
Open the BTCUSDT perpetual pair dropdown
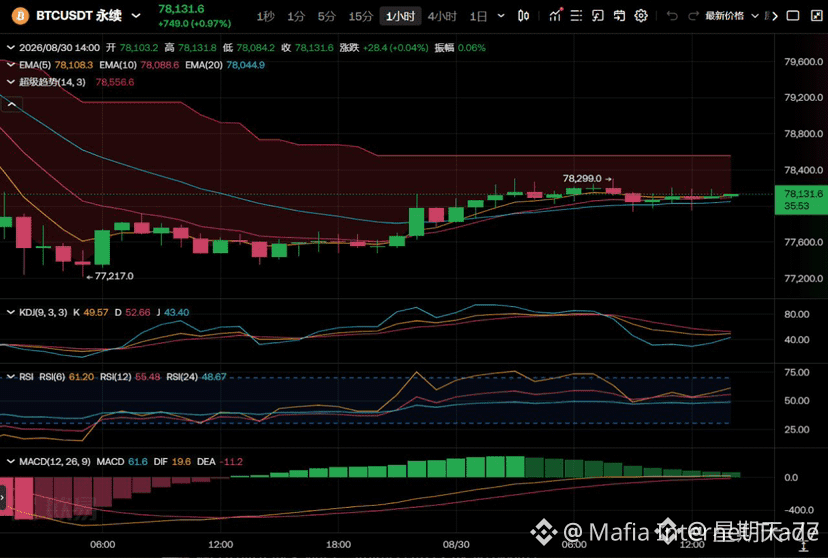point(136,16)
